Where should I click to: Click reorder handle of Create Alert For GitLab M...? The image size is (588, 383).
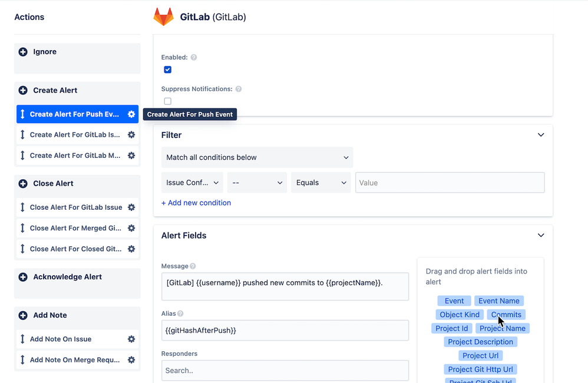[22, 156]
